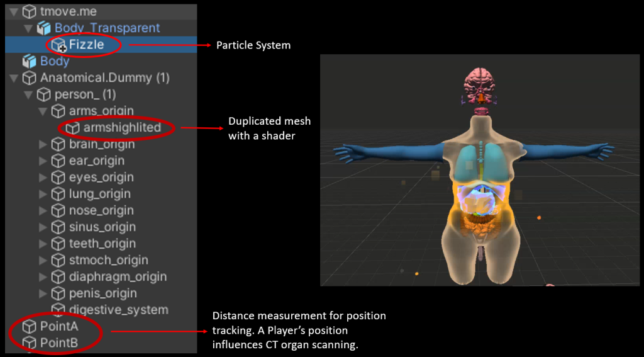Collapse the Anatomical.Dummy (1) object
The width and height of the screenshot is (644, 357).
pyautogui.click(x=14, y=77)
